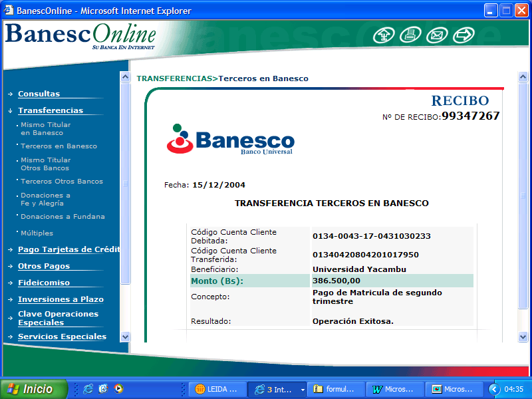Click the Banesco Banco Universal receipt logo
The height and width of the screenshot is (399, 532).
tap(230, 140)
